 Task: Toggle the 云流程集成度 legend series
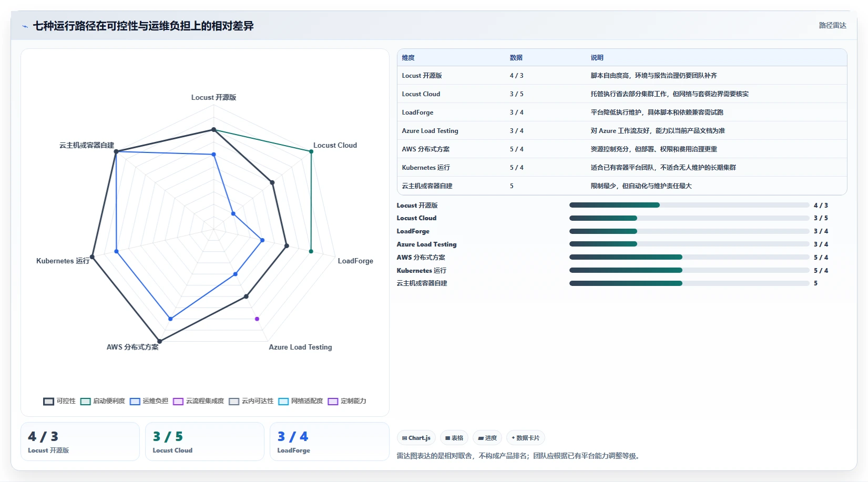click(198, 401)
